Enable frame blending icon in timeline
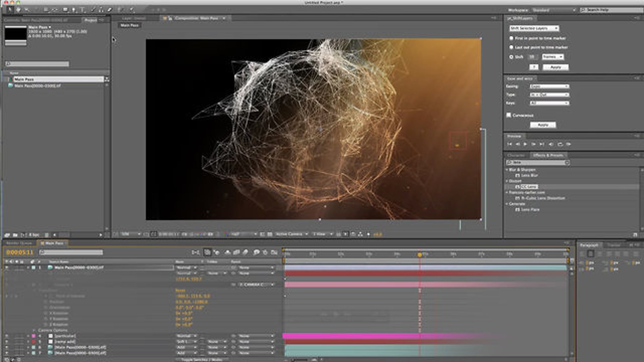This screenshot has height=362, width=644. [236, 252]
